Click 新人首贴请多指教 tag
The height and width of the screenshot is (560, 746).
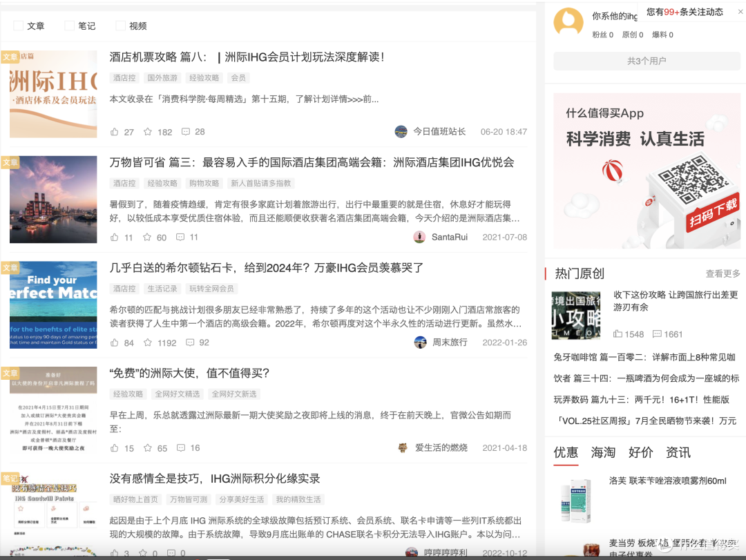(x=260, y=183)
